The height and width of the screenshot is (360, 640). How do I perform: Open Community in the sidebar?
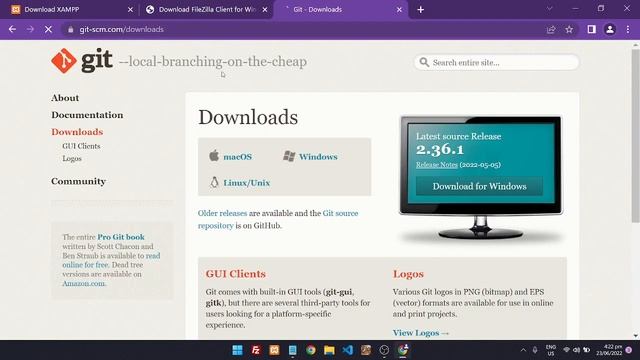[78, 181]
